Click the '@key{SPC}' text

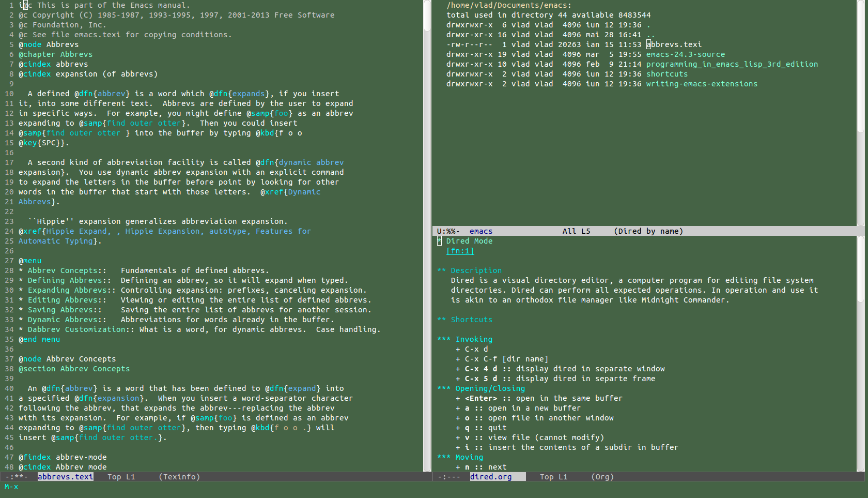coord(41,143)
